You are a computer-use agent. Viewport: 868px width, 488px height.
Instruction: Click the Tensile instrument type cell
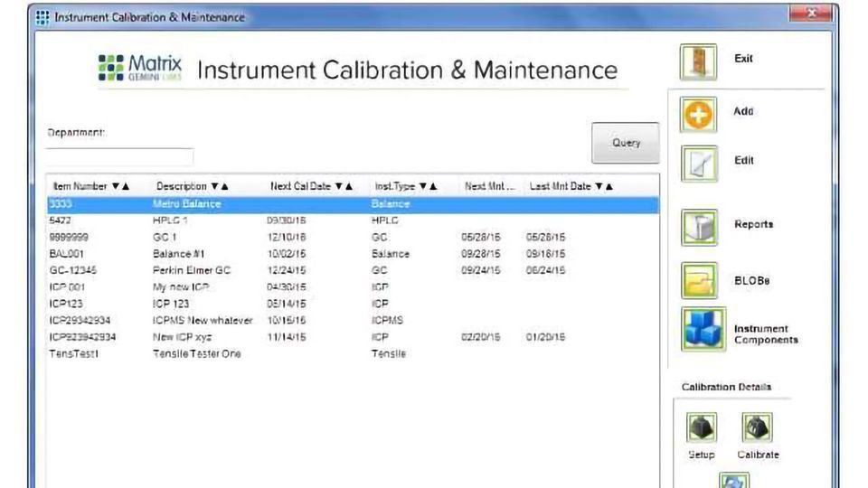389,353
